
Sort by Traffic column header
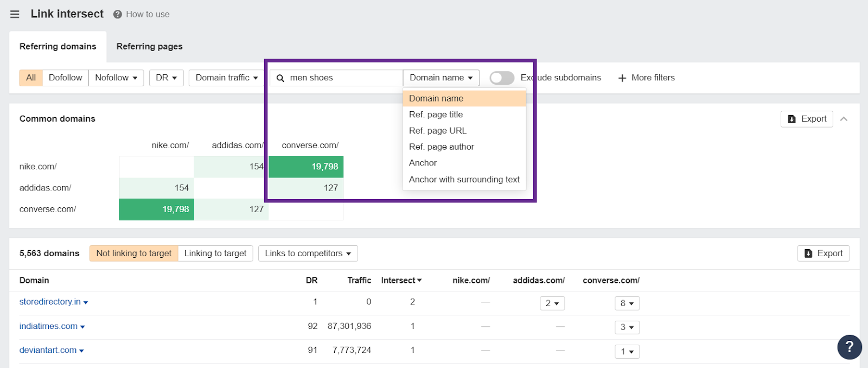(x=359, y=281)
